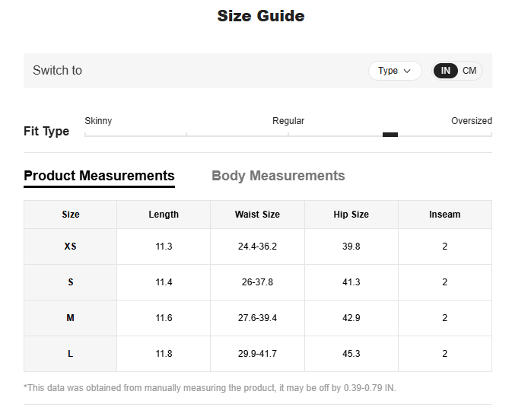The width and height of the screenshot is (512, 420).
Task: Click the Regular fit label
Action: click(288, 121)
